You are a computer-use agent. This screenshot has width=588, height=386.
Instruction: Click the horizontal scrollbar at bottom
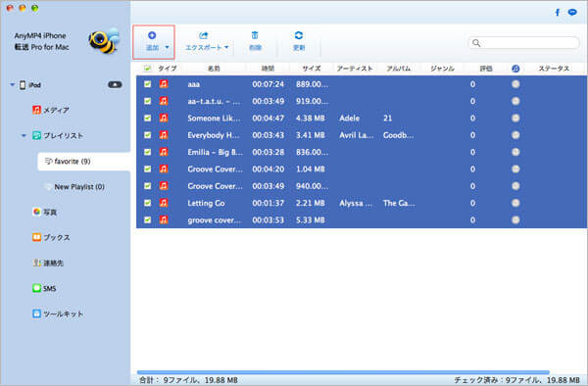pyautogui.click(x=343, y=372)
